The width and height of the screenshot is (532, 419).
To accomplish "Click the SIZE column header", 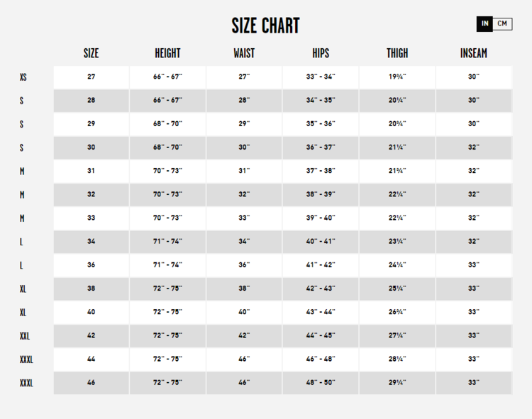I will (x=91, y=53).
